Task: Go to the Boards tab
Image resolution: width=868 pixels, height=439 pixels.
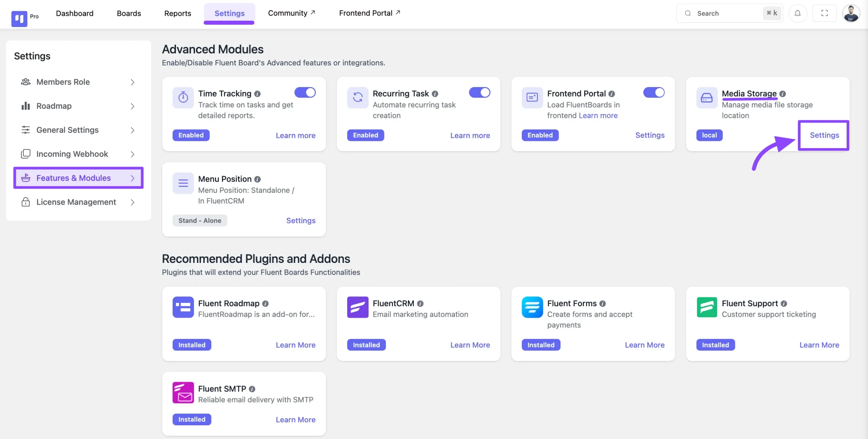Action: 129,13
